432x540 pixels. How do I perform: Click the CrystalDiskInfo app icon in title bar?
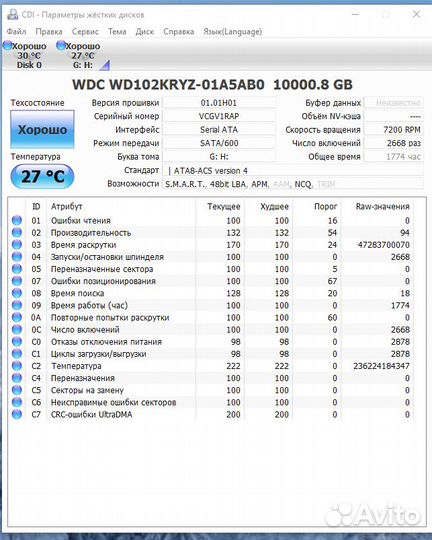tap(13, 14)
